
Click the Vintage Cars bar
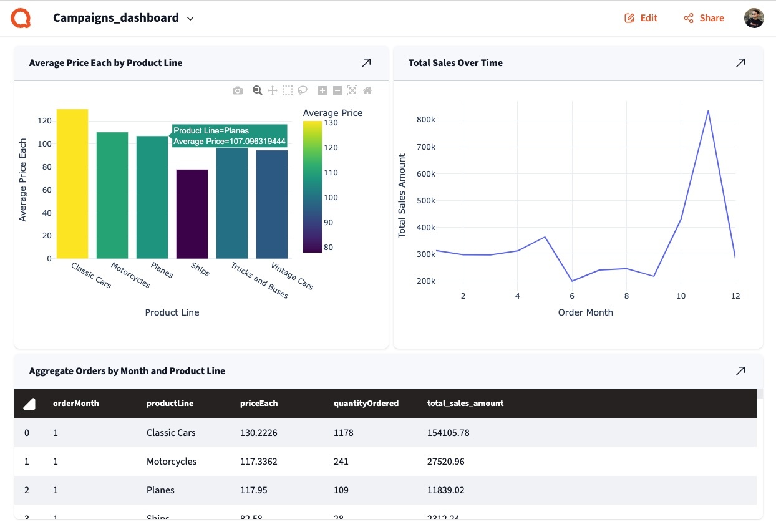[272, 205]
